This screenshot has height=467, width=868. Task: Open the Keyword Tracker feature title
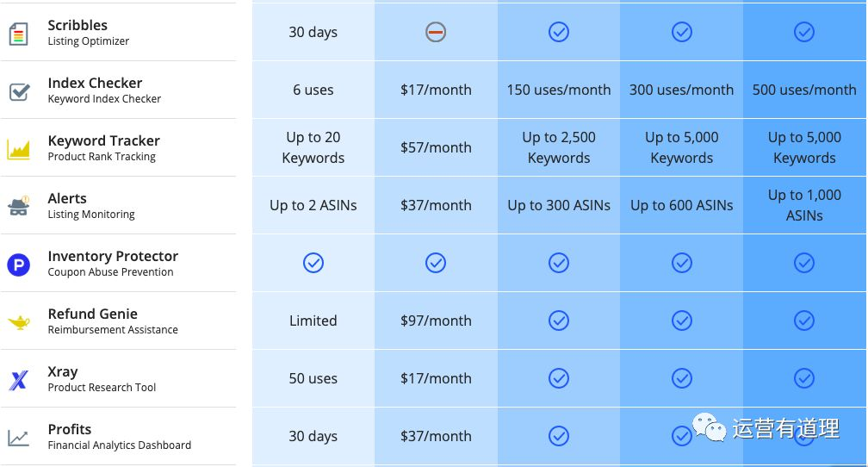(x=103, y=140)
